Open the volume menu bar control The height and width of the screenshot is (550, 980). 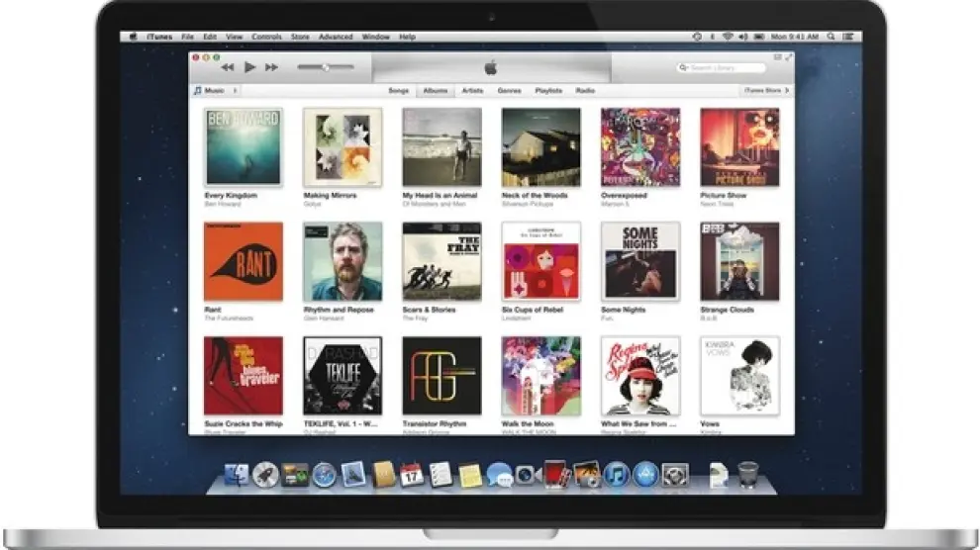[741, 37]
